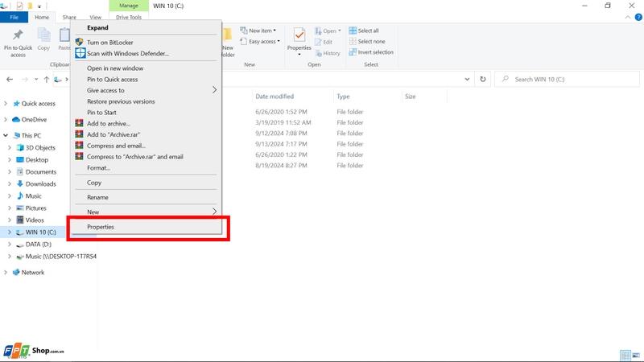Open the network Music share location

(56, 257)
